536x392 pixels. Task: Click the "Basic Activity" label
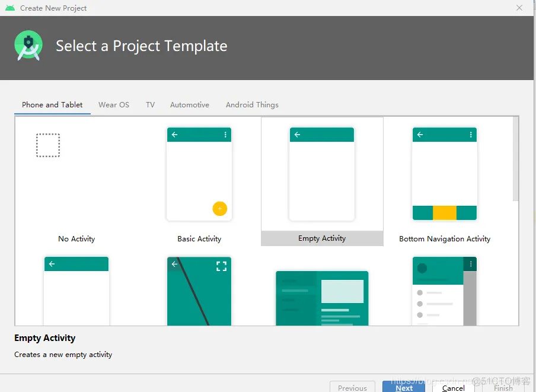pos(199,239)
